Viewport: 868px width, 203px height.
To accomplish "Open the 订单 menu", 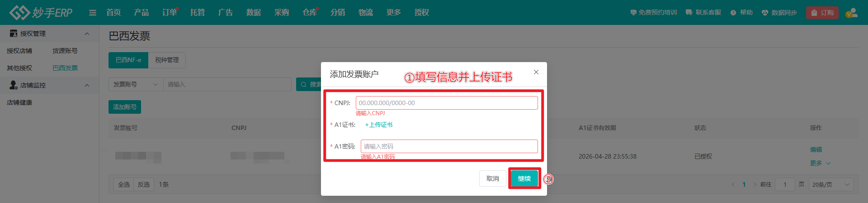I will [170, 12].
